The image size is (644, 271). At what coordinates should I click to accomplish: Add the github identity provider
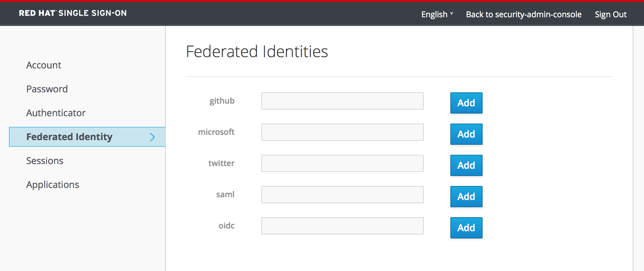tap(466, 103)
